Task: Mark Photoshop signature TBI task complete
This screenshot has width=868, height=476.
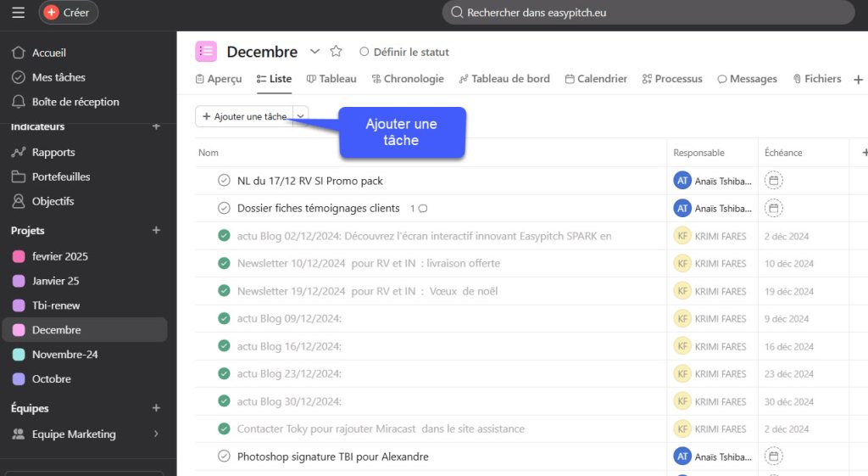Action: [224, 456]
